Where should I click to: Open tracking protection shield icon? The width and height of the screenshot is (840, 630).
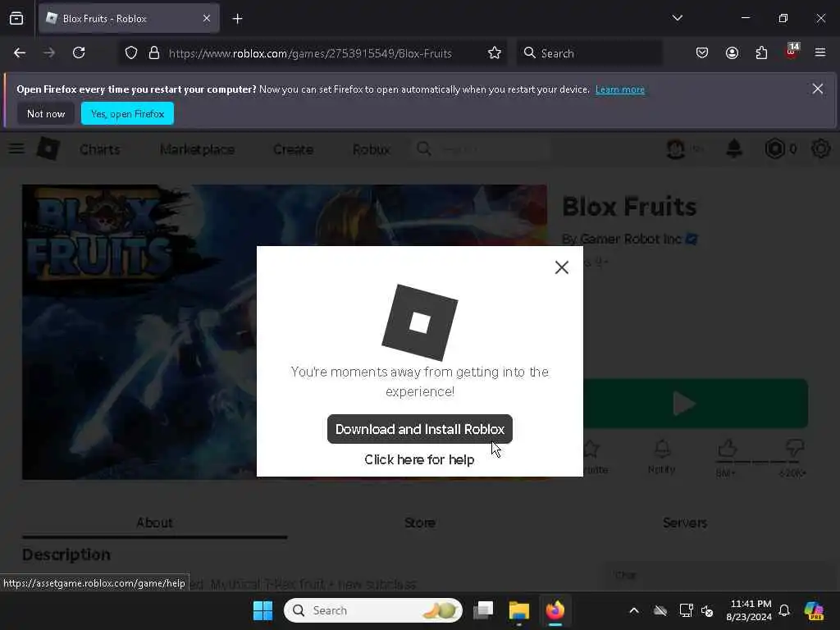click(x=131, y=53)
